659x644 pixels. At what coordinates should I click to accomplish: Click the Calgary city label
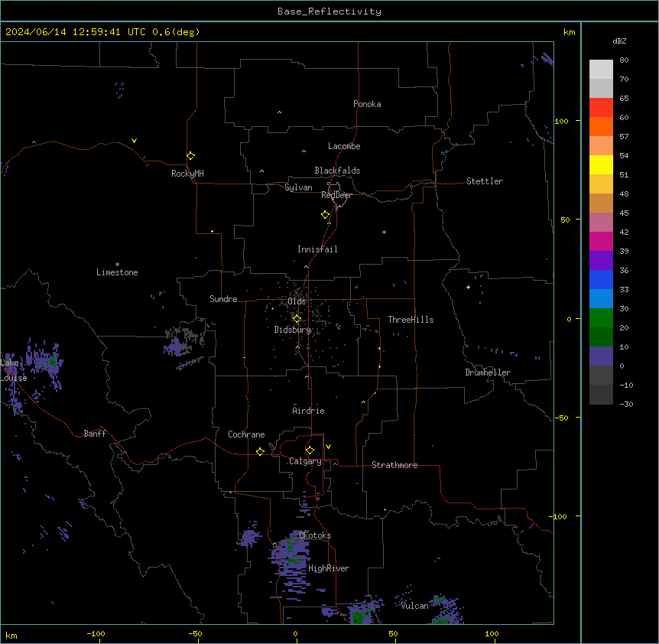tap(305, 461)
